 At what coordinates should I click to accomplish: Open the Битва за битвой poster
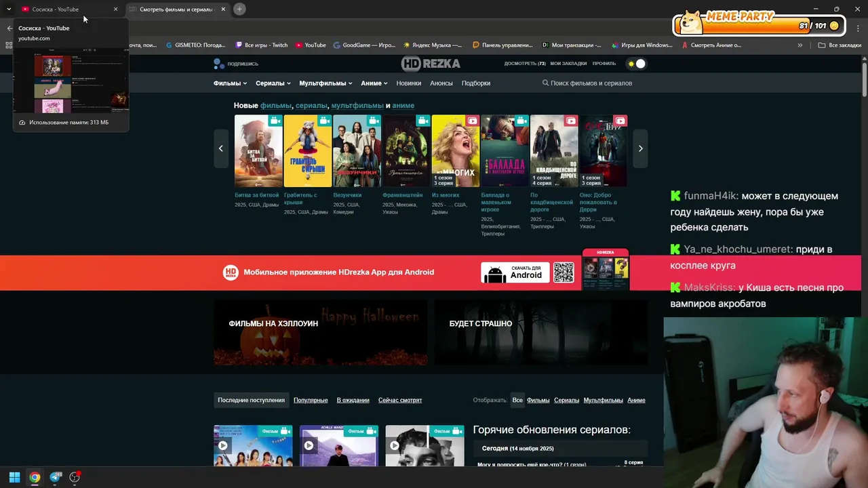(258, 150)
